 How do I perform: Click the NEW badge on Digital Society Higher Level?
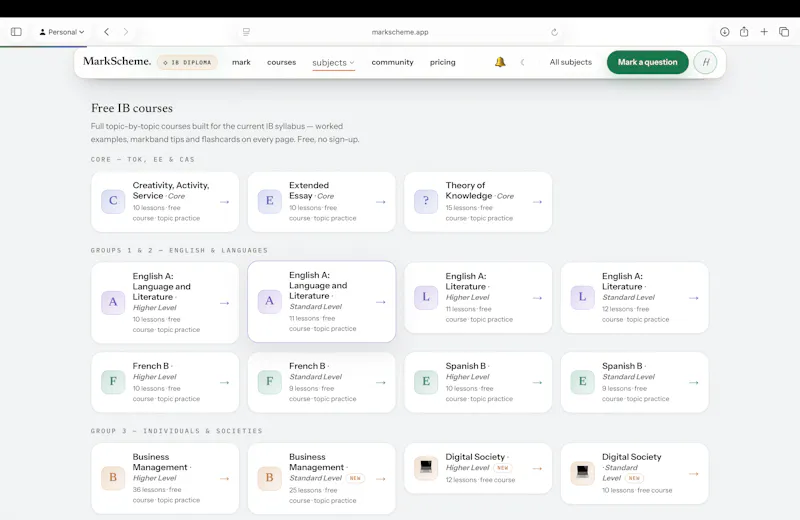tap(503, 468)
